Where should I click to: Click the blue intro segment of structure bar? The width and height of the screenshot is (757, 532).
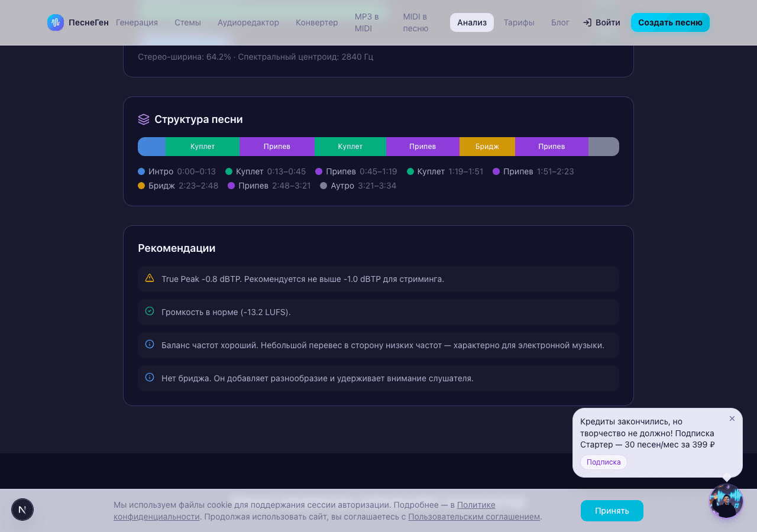point(151,147)
